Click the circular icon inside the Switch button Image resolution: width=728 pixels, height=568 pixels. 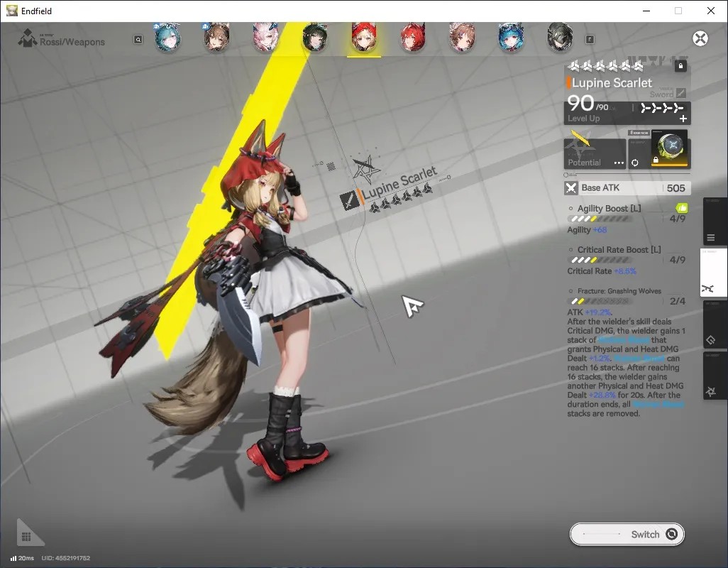click(x=671, y=534)
